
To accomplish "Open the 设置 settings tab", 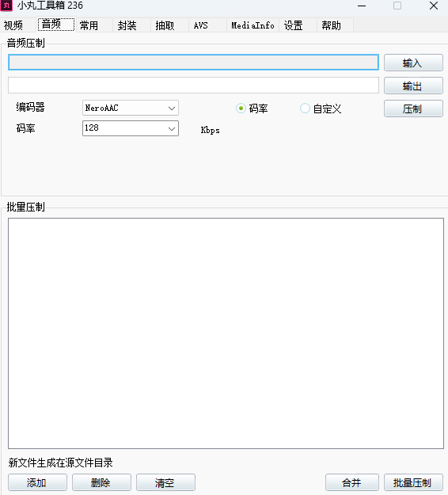I will pos(294,25).
